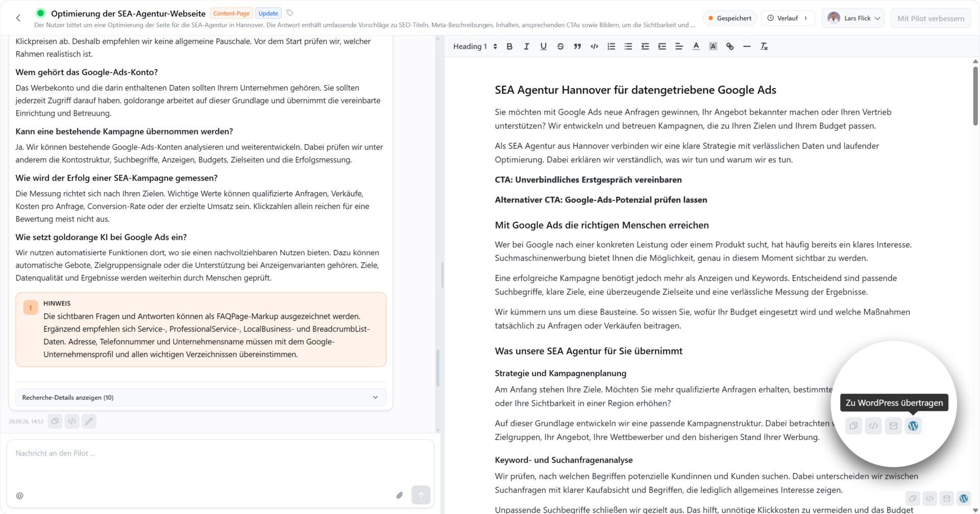Insert a mention with the @ icon

tap(20, 496)
